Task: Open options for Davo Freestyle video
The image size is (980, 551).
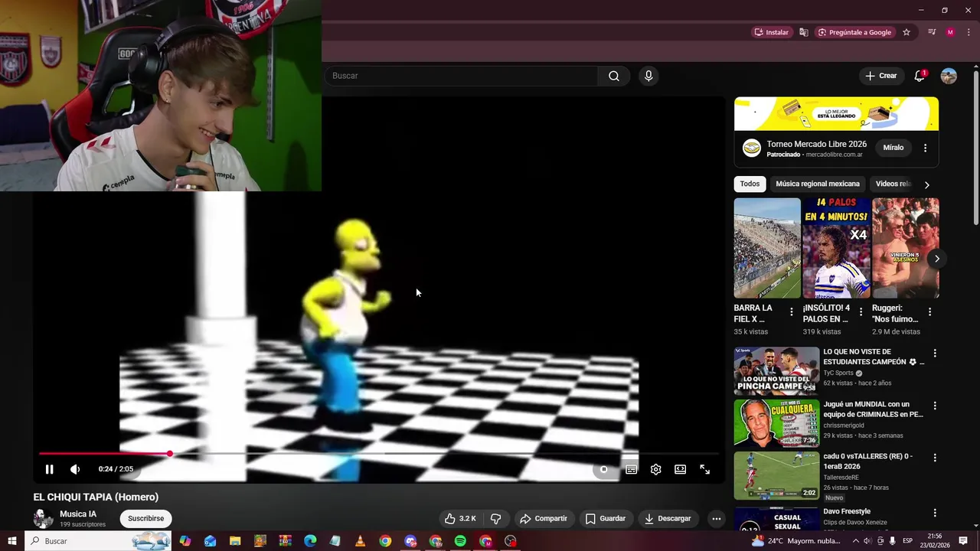Action: (935, 513)
